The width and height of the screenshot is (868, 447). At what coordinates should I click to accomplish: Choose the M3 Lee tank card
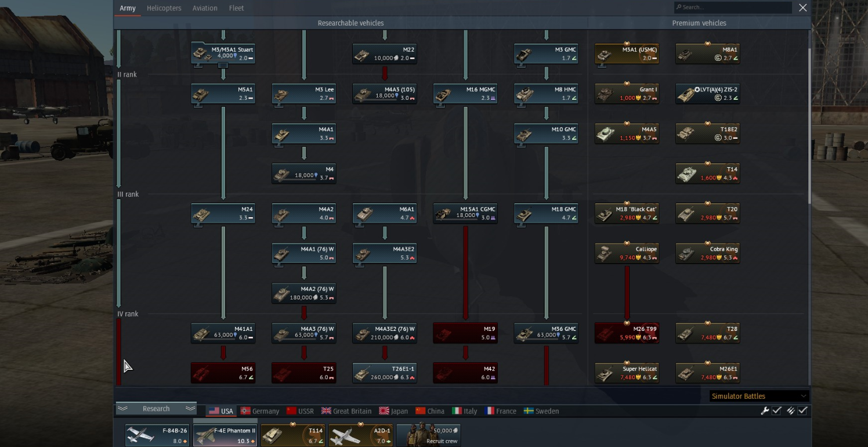[304, 94]
